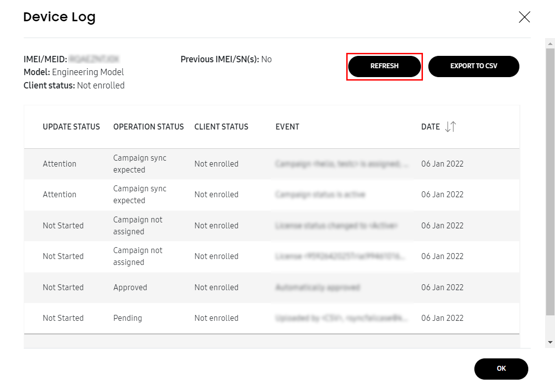
Task: Confirm with the OK button
Action: pos(501,369)
